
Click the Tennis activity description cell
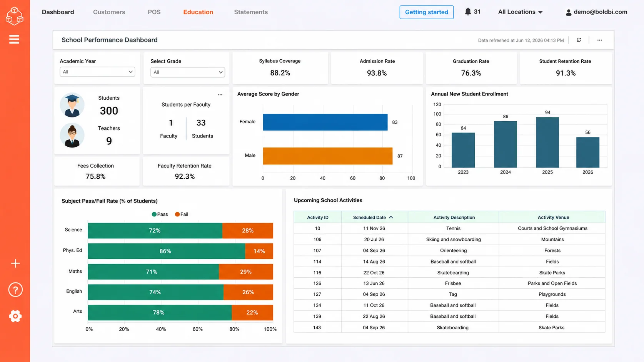454,228
